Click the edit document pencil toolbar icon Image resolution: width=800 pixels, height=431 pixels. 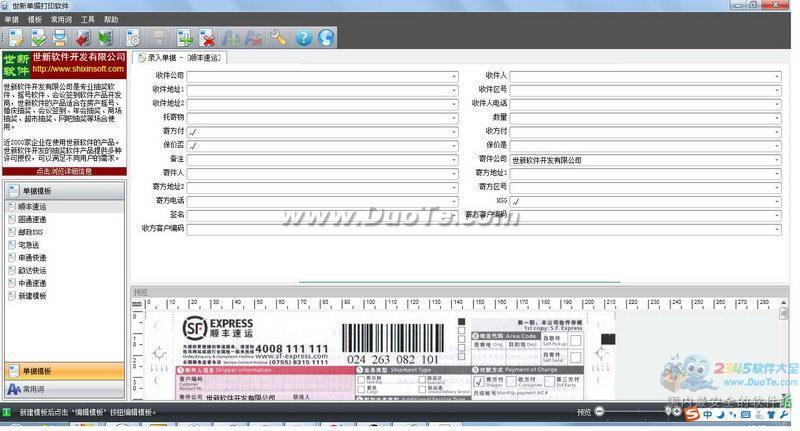[16, 38]
